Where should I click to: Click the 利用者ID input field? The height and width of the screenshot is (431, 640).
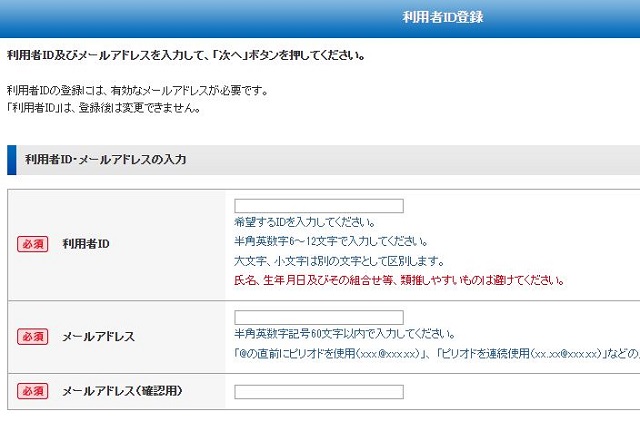coord(318,206)
